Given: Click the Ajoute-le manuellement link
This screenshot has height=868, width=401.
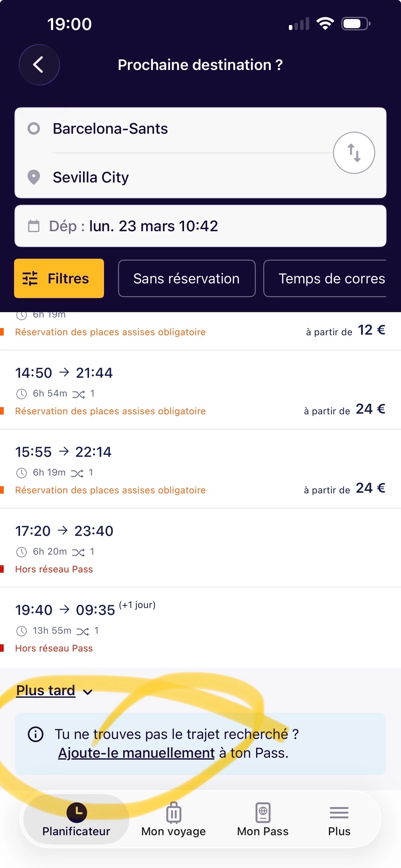Looking at the screenshot, I should click(x=136, y=753).
